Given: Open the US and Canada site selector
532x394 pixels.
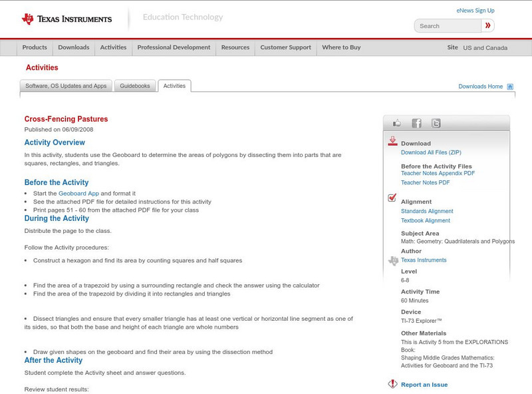Looking at the screenshot, I should 485,48.
